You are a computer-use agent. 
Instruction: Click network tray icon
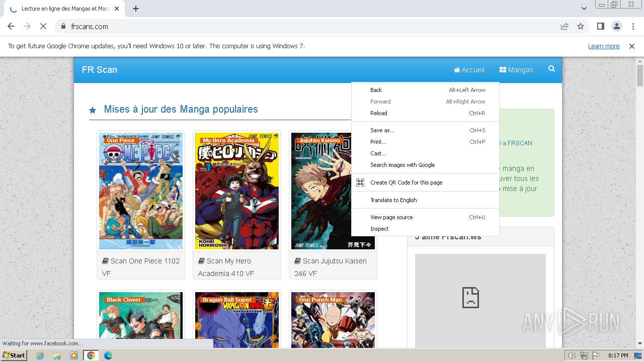pyautogui.click(x=584, y=355)
